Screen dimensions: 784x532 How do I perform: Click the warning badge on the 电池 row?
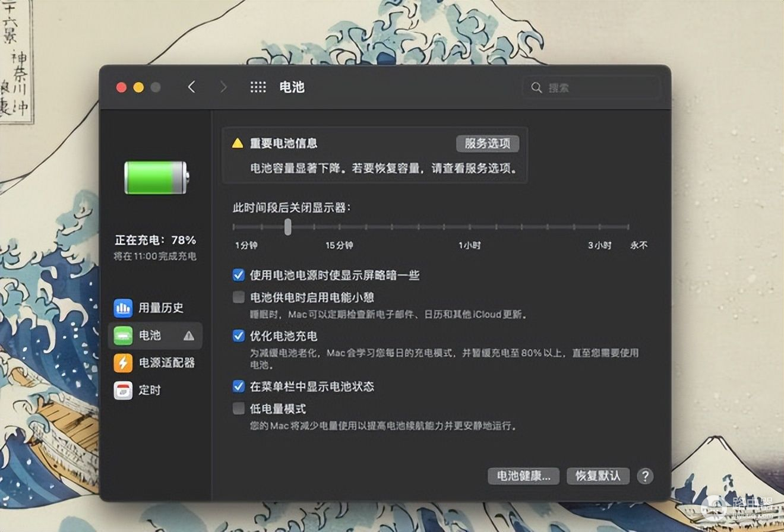pyautogui.click(x=189, y=335)
